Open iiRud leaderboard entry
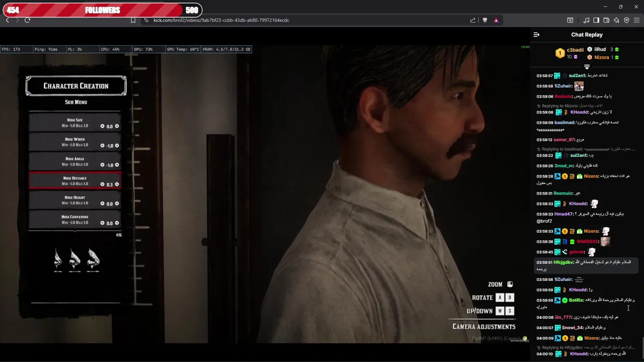The width and height of the screenshot is (644, 362). 600,49
